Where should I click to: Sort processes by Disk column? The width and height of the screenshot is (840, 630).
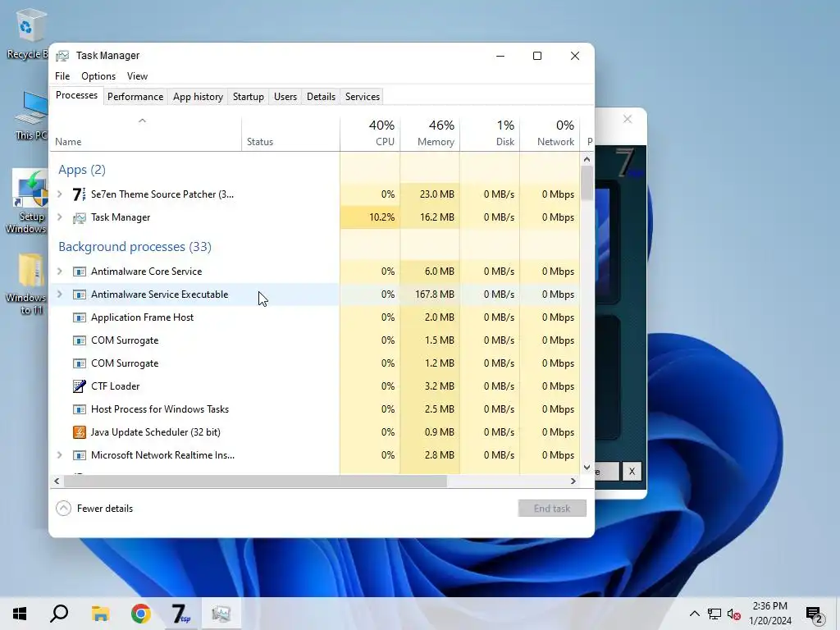(491, 133)
